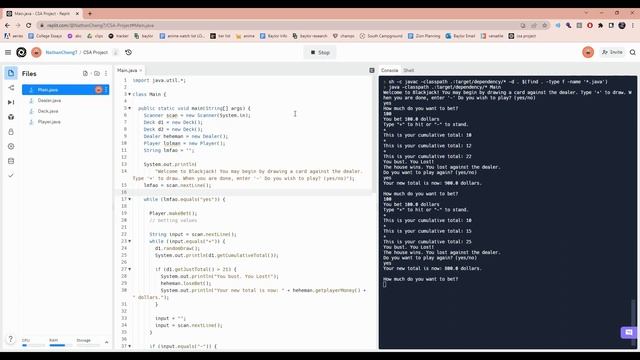Click the user avatar next to NathanCheng1
640x360 pixels.
tap(36, 52)
